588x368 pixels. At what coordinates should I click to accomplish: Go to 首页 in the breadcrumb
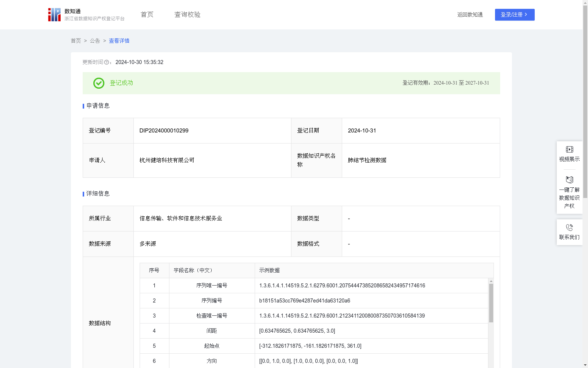pos(76,41)
